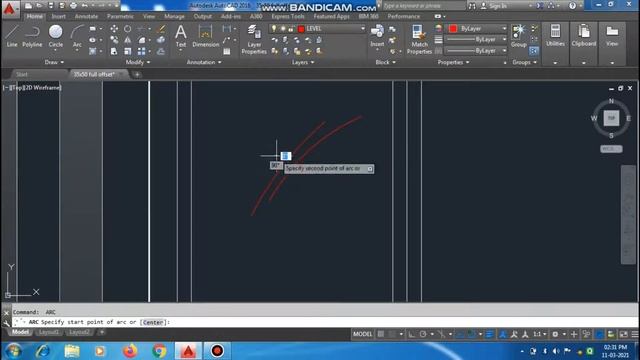The width and height of the screenshot is (640, 360).
Task: Click the Stretch tool in Modify panel
Action: [114, 51]
